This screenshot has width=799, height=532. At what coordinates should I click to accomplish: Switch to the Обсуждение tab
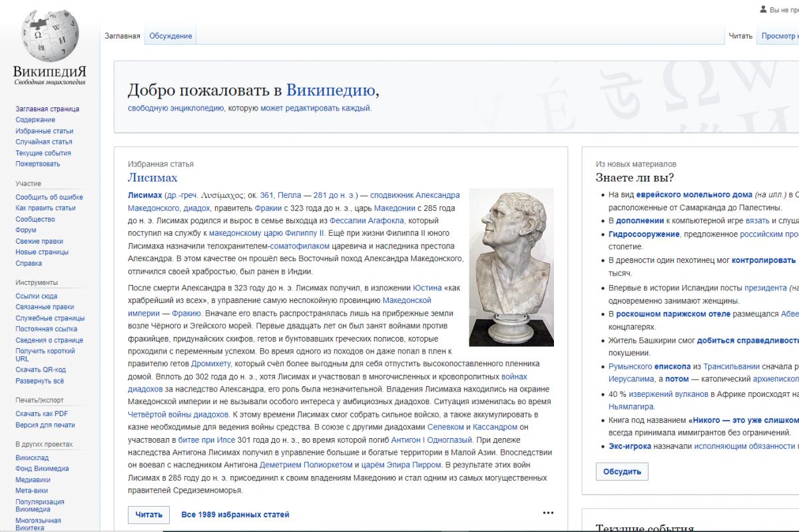(x=170, y=36)
